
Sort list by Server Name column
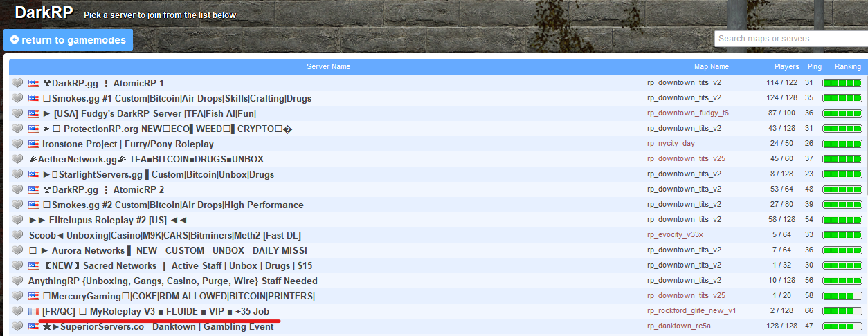pyautogui.click(x=328, y=67)
